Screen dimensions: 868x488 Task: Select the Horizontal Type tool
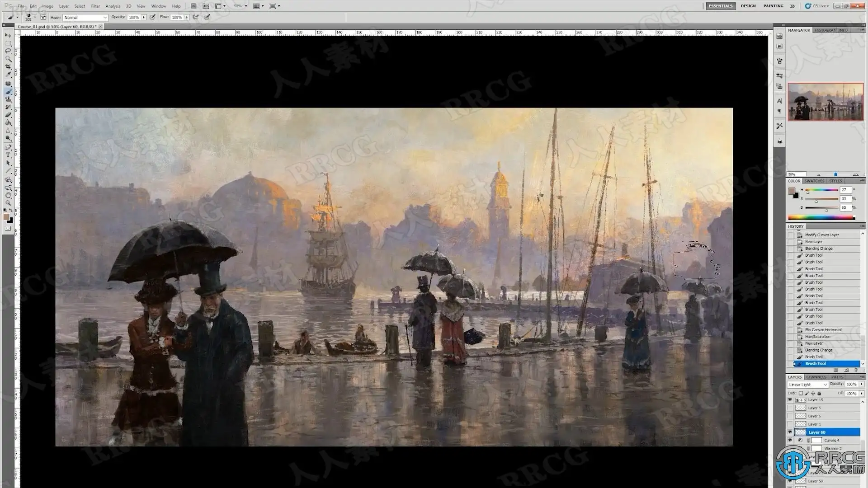click(8, 155)
